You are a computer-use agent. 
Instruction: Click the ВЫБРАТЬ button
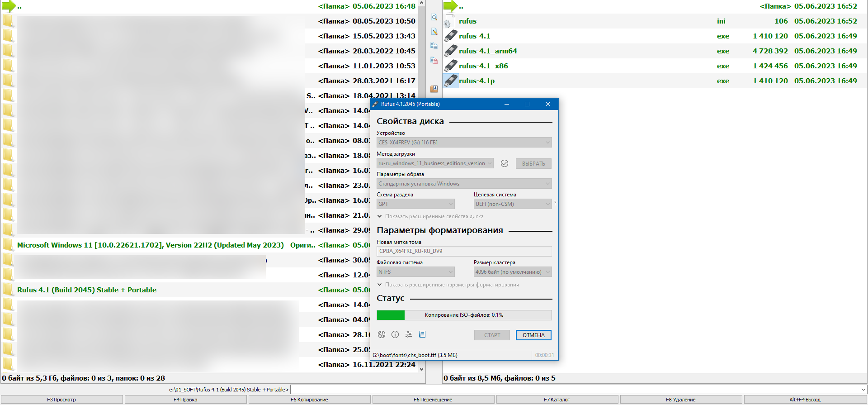(533, 163)
